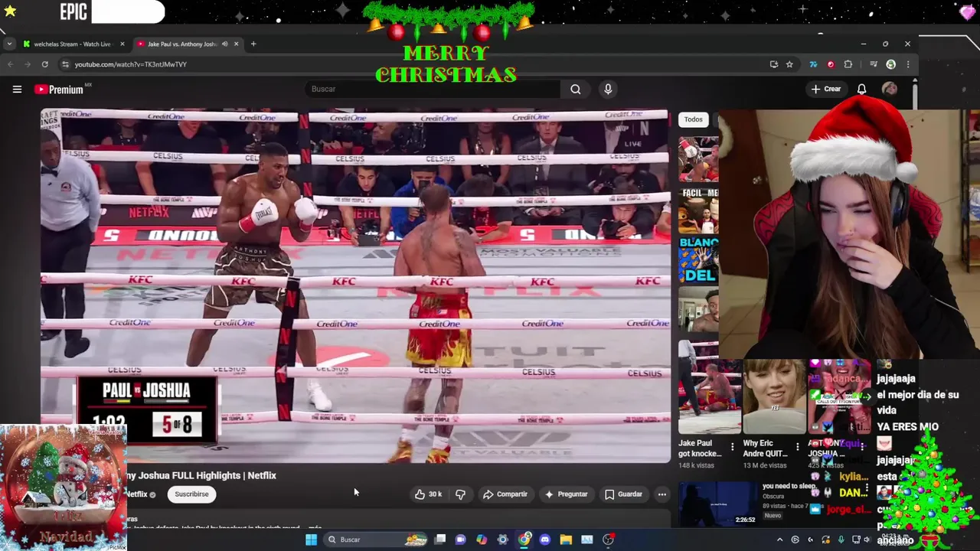Close the Jake Paul vs. Anthony Joshua tab

pyautogui.click(x=236, y=44)
